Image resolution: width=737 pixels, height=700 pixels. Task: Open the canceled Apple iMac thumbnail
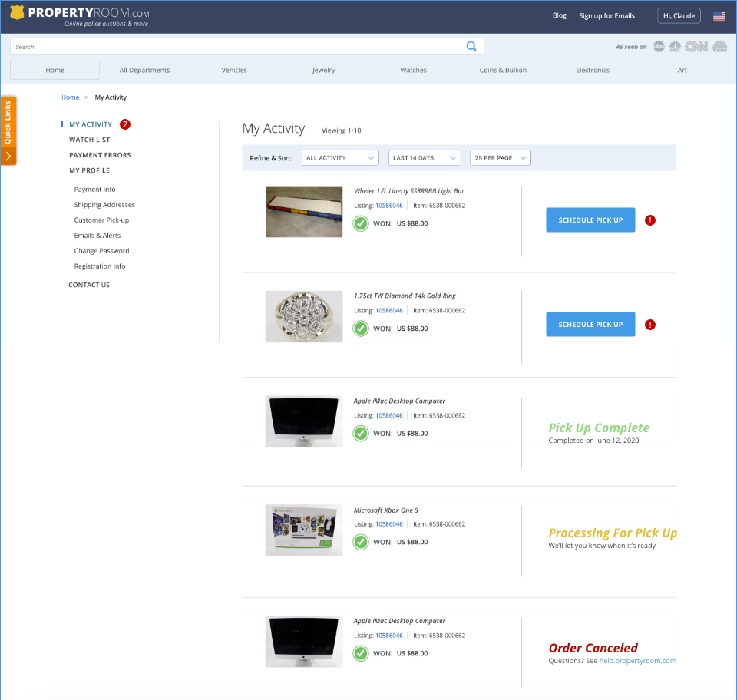tap(304, 642)
